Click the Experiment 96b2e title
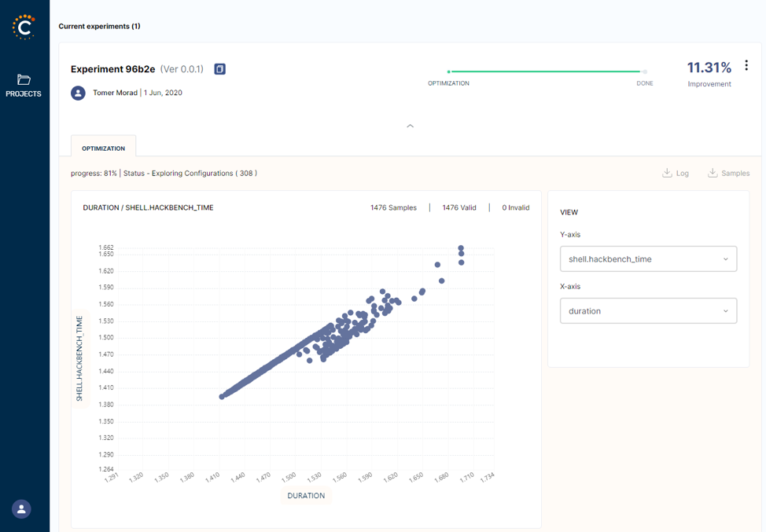The image size is (766, 532). (x=112, y=69)
